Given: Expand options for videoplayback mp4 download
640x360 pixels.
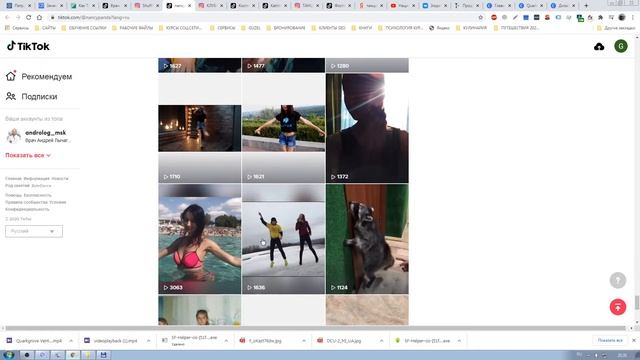Looking at the screenshot, I should 149,340.
